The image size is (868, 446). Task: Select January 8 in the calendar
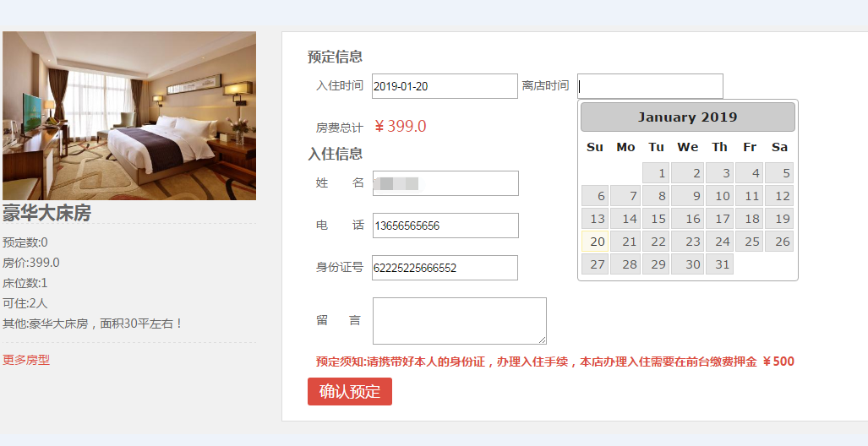[x=656, y=195]
